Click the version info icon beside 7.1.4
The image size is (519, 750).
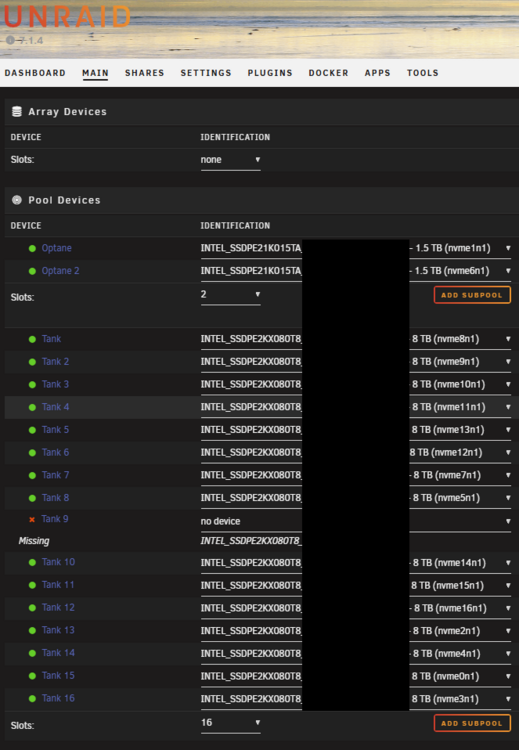point(11,40)
